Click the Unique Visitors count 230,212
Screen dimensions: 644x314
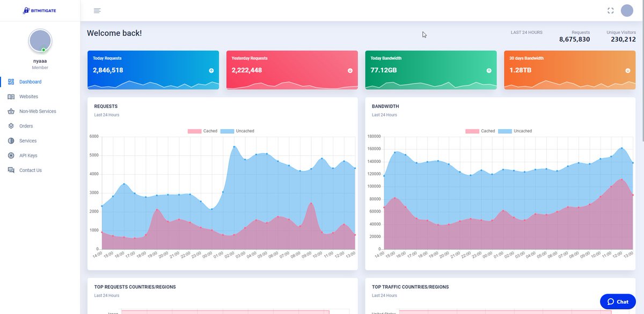coord(623,40)
